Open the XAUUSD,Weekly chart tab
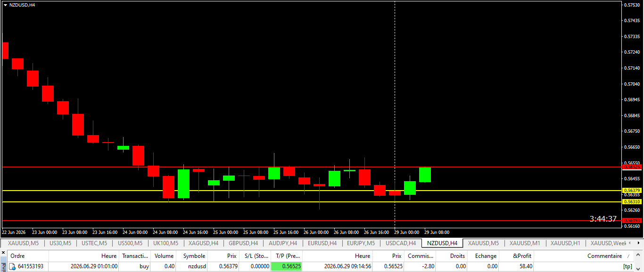Image resolution: width=644 pixels, height=272 pixels. [x=608, y=243]
